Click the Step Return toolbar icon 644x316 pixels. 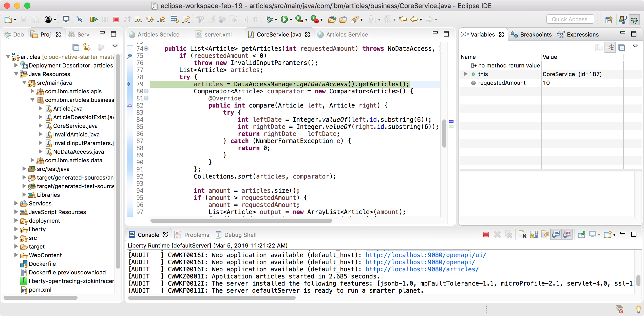(161, 19)
